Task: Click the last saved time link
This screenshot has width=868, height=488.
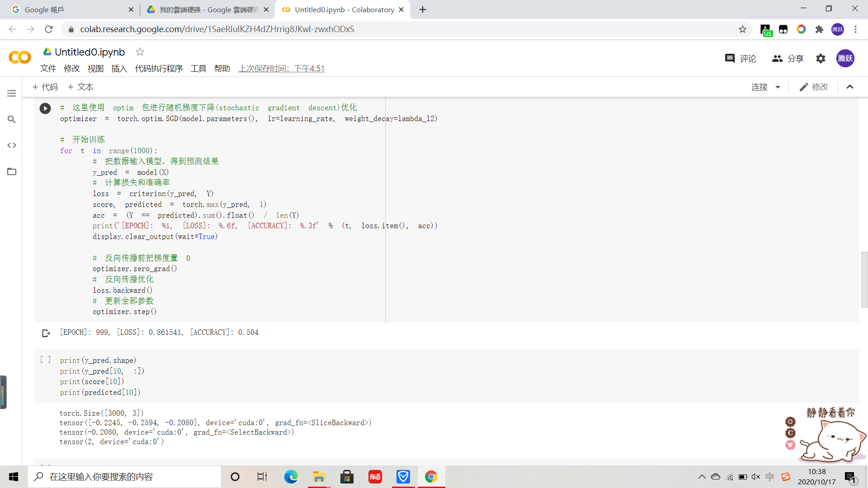Action: (x=282, y=69)
